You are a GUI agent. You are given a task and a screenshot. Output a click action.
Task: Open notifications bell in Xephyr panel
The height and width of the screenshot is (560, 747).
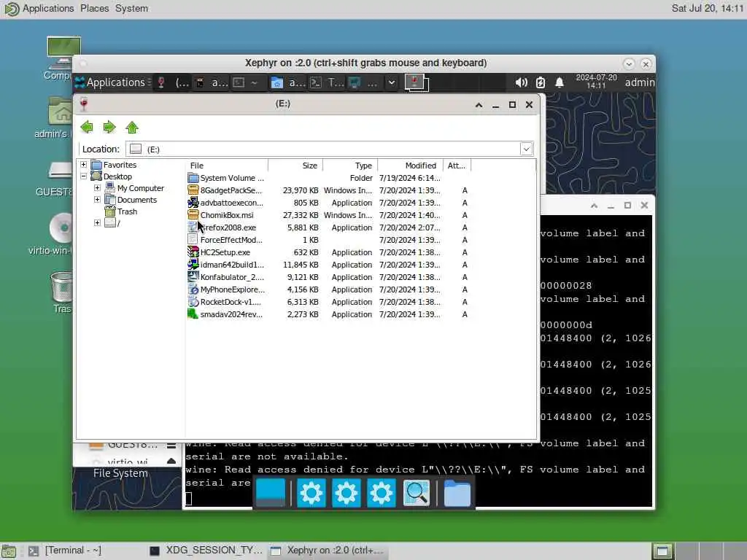(560, 82)
